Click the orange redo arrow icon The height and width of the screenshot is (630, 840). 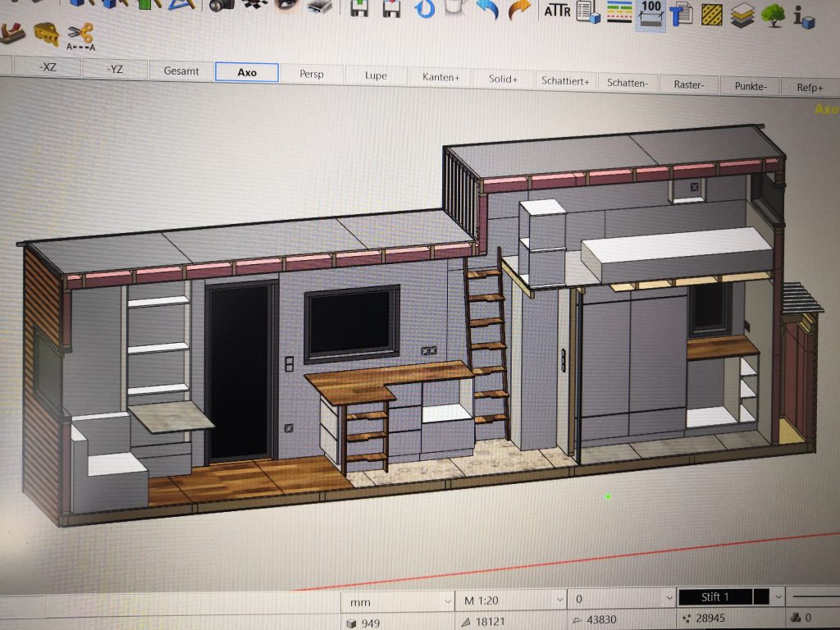click(518, 11)
